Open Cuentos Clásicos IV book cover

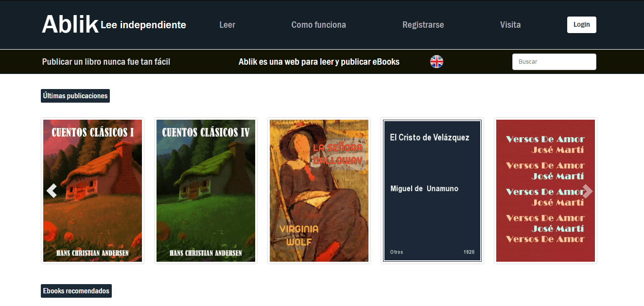click(x=206, y=191)
